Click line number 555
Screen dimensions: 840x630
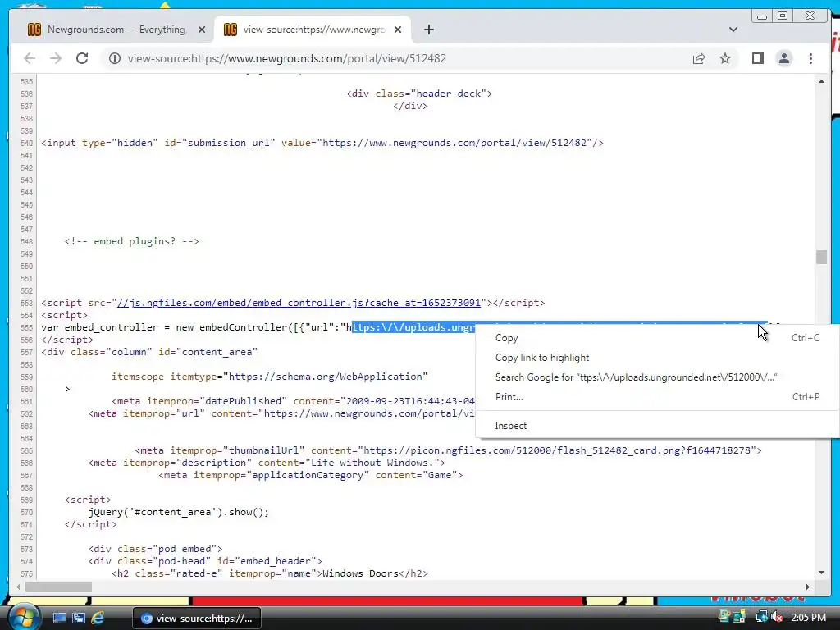click(x=26, y=327)
